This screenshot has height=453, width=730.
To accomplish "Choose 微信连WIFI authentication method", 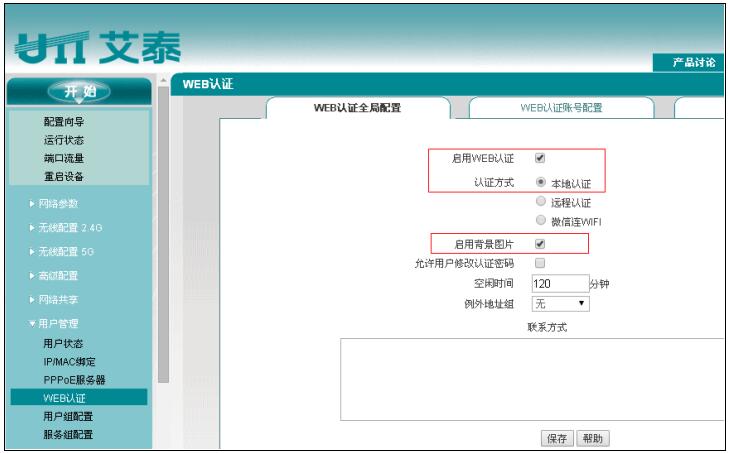I will pyautogui.click(x=541, y=221).
